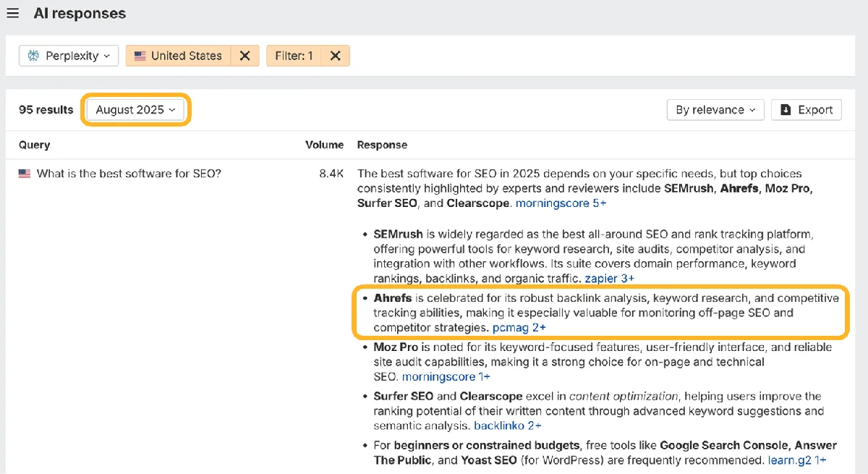Open the zapier 3+ source link
The height and width of the screenshot is (474, 868).
point(609,278)
